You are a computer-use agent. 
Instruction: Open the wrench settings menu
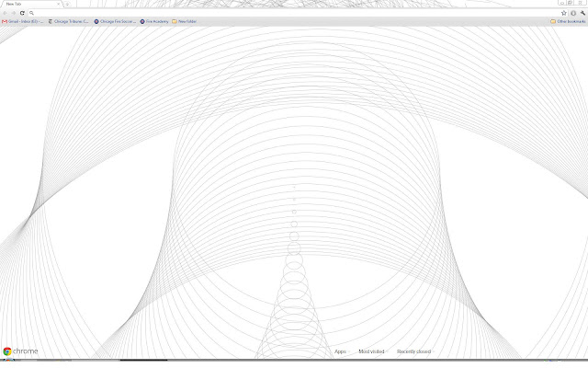click(x=582, y=13)
